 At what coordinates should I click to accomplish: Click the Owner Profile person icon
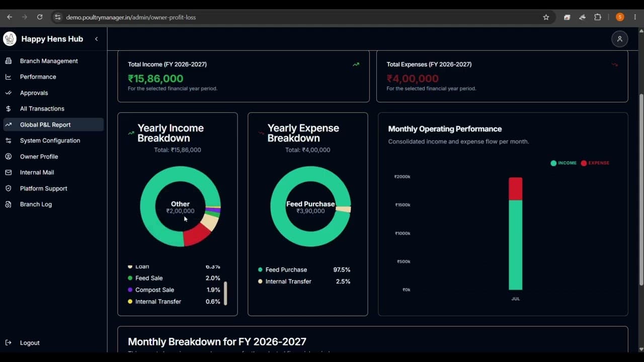pos(8,156)
